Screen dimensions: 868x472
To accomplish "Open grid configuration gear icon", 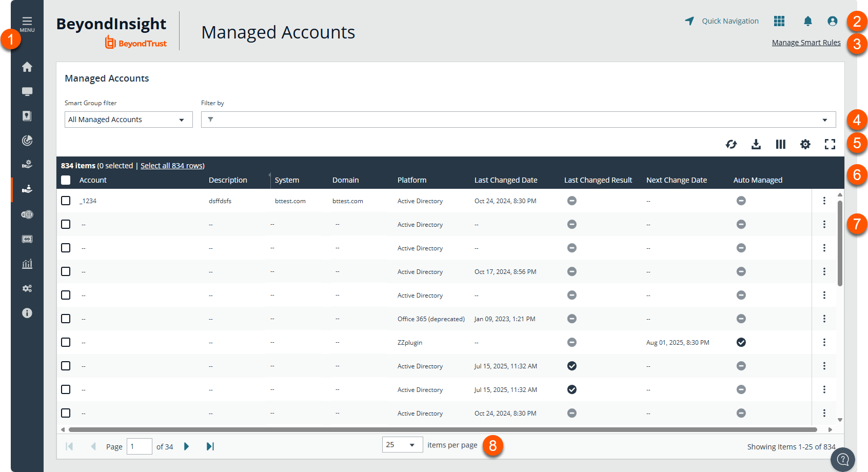I will point(805,144).
